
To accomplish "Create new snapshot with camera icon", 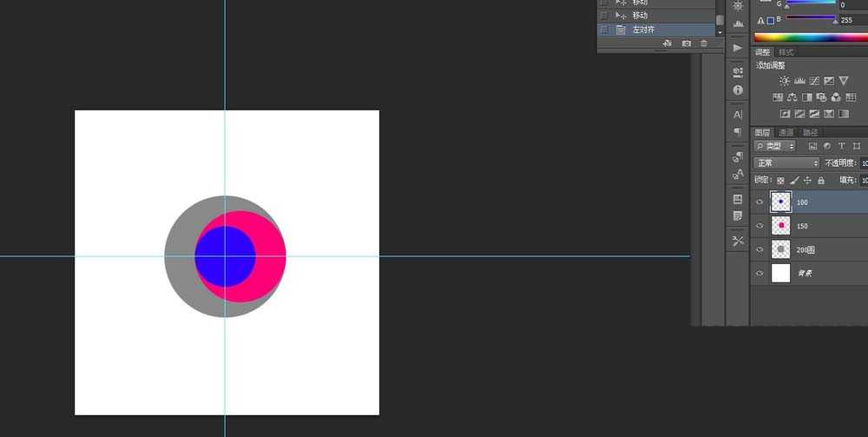I will click(x=686, y=43).
